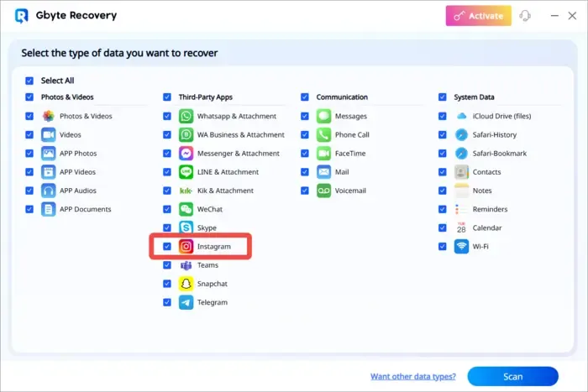Viewport: 588px width, 392px height.
Task: Click the Contacts icon
Action: point(462,172)
